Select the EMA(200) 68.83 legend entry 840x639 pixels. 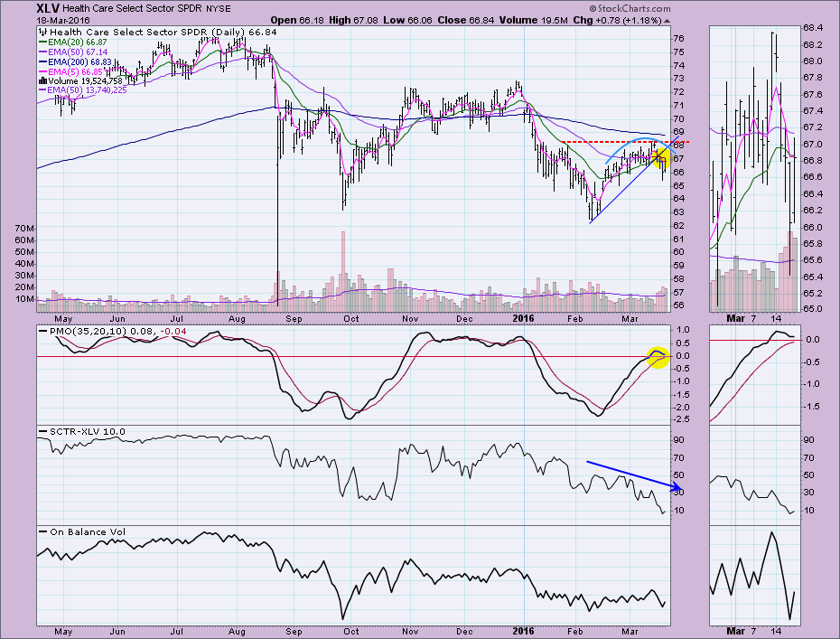(80, 61)
